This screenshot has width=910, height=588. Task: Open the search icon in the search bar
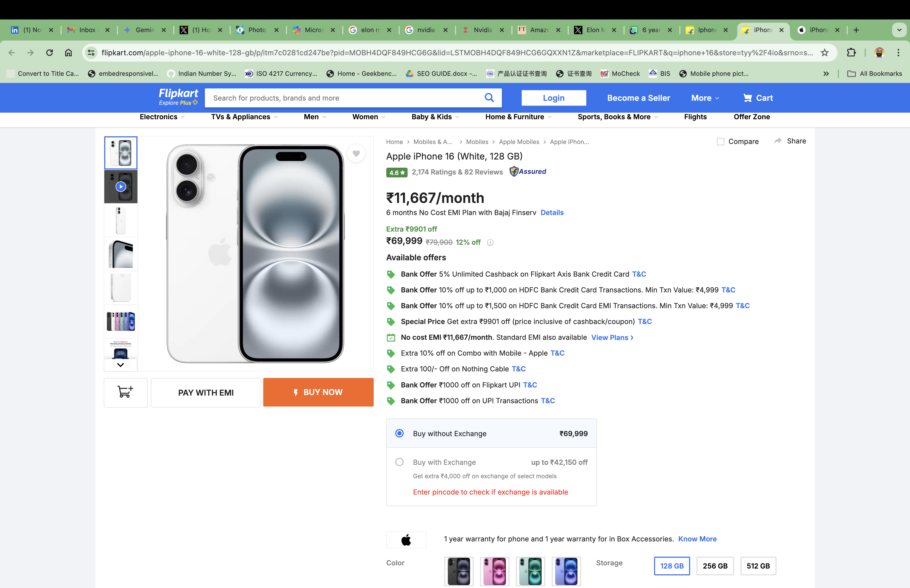[x=489, y=98]
